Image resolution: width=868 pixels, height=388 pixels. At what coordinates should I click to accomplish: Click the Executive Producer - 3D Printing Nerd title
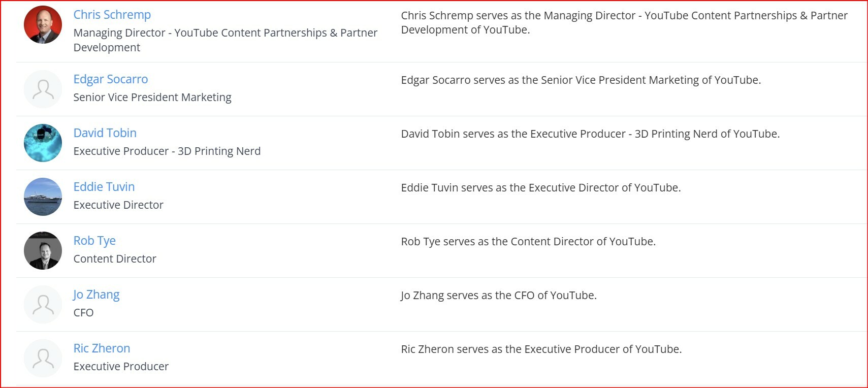click(167, 151)
